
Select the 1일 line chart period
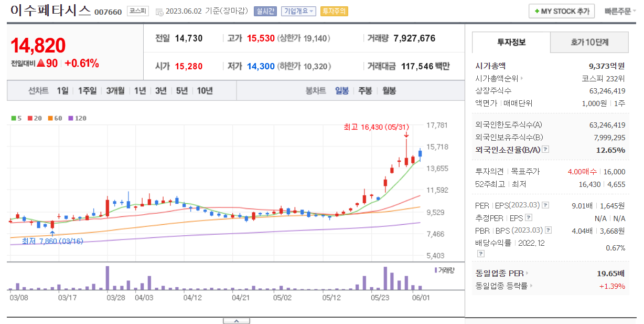tap(62, 91)
